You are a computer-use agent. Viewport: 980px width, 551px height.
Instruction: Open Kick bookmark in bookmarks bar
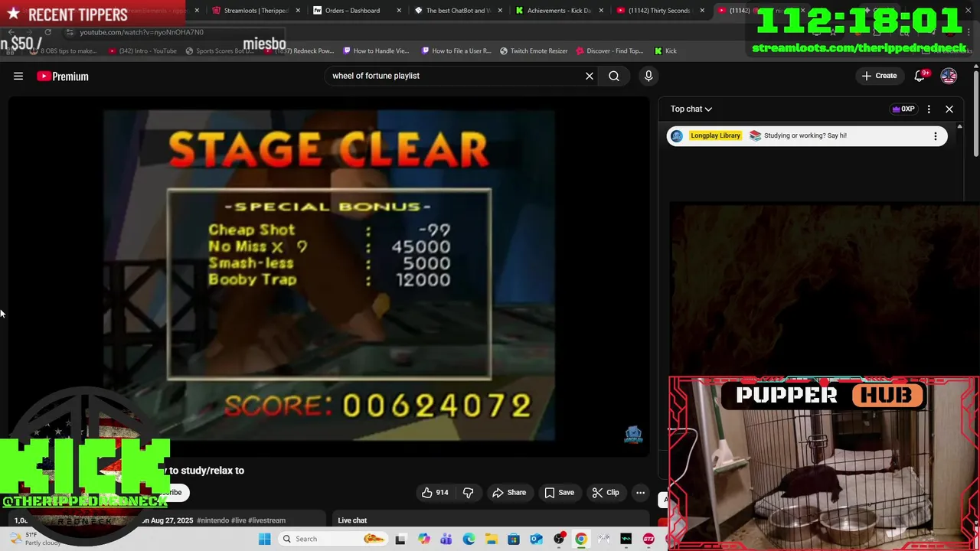[x=665, y=51]
